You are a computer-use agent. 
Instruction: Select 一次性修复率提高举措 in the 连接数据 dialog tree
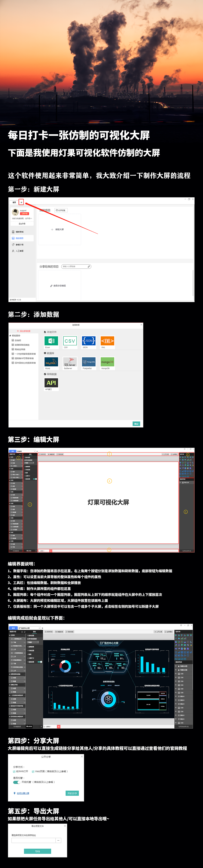click(x=24, y=354)
